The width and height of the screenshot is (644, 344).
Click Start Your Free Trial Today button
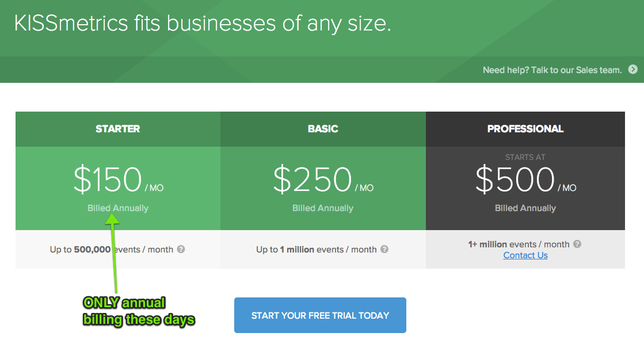tap(320, 315)
